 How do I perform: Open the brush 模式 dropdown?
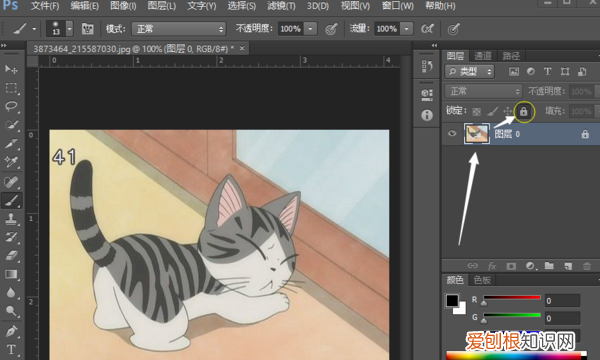179,29
